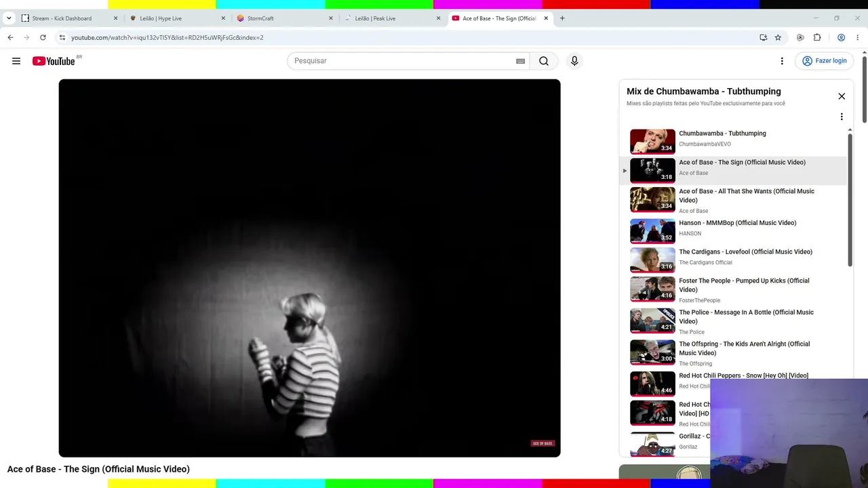
Task: Go to the YouTube home logo
Action: (x=54, y=61)
